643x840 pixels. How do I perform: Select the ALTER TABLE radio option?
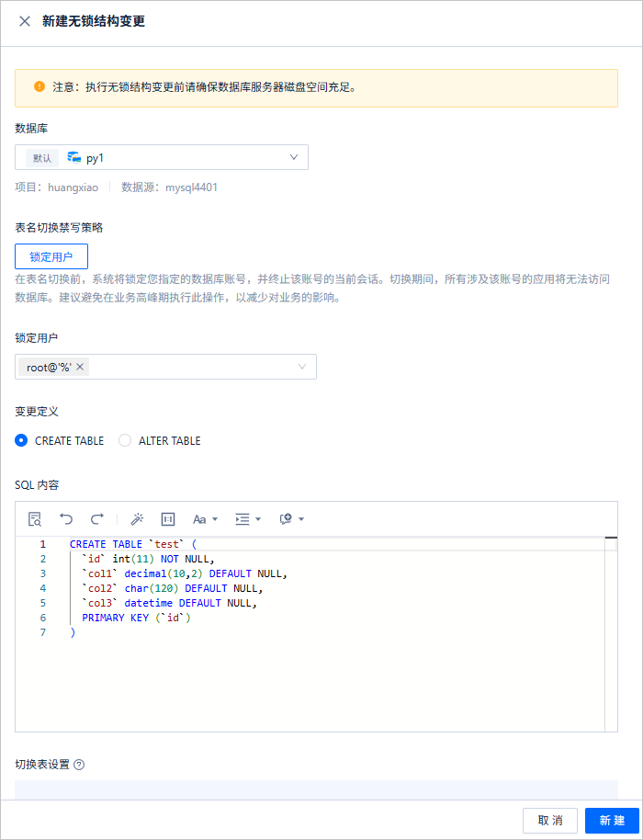[x=125, y=441]
